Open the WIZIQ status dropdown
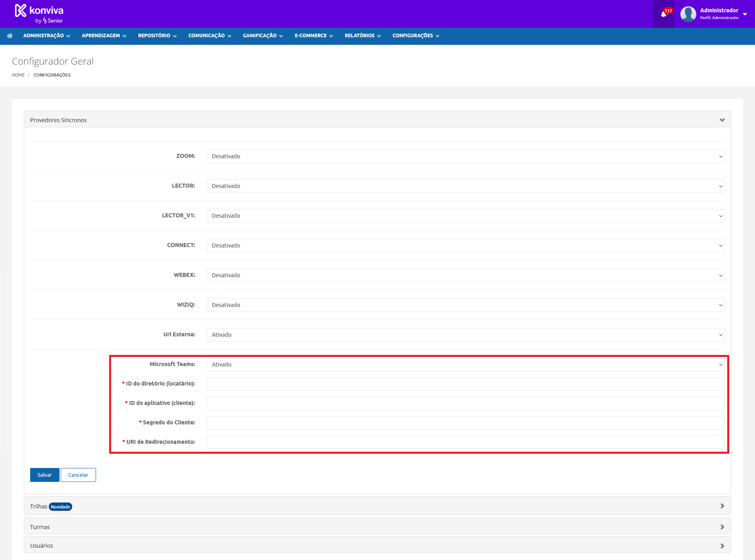Screen dimensions: 755x560 (465, 305)
